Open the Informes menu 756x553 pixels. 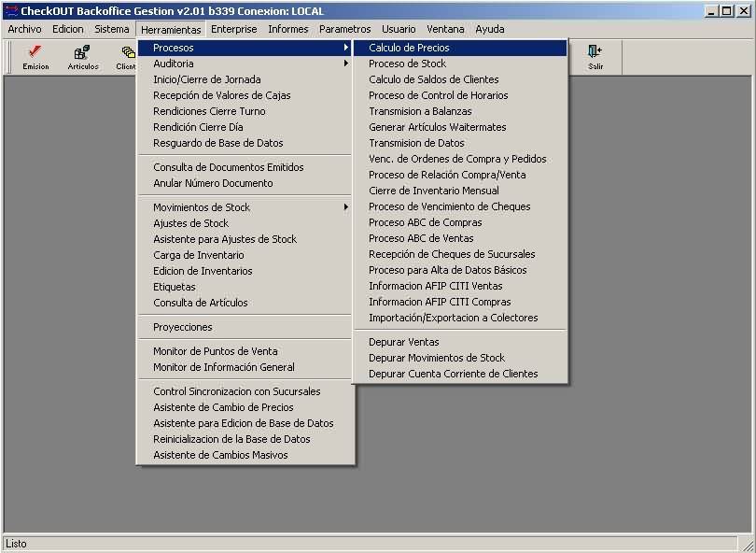click(287, 29)
